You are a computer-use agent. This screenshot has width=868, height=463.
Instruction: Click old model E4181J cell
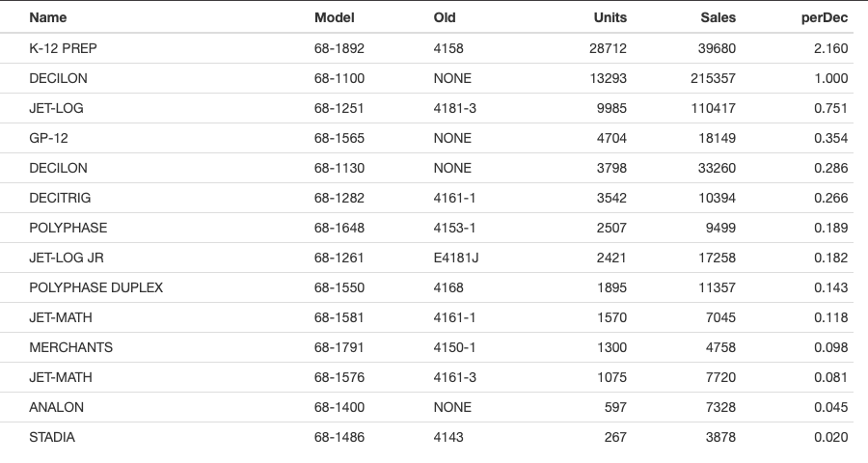[456, 258]
